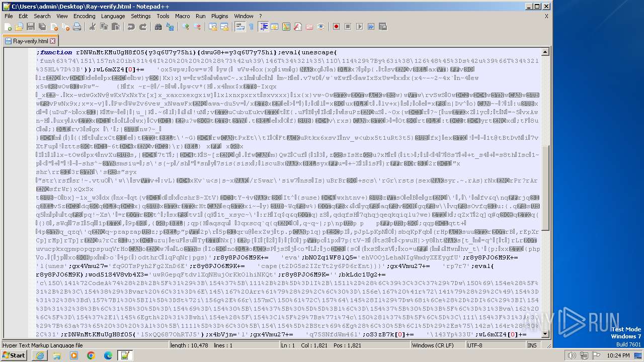Open the Language menu
This screenshot has height=362, width=644.
tap(113, 16)
